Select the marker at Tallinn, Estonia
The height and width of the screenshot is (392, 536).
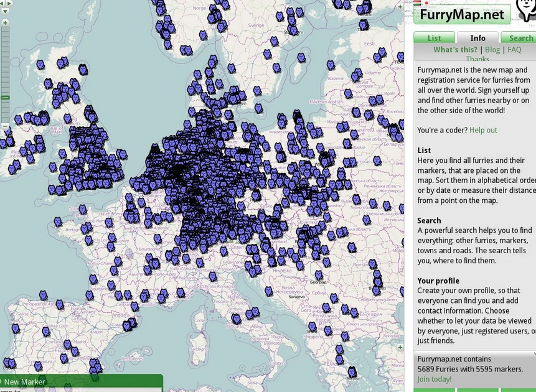point(364,25)
